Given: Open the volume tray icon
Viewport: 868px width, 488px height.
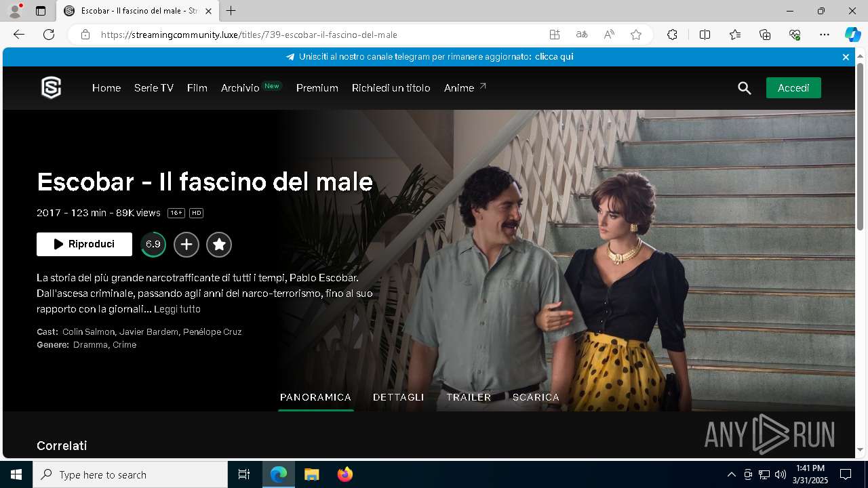Looking at the screenshot, I should point(781,474).
